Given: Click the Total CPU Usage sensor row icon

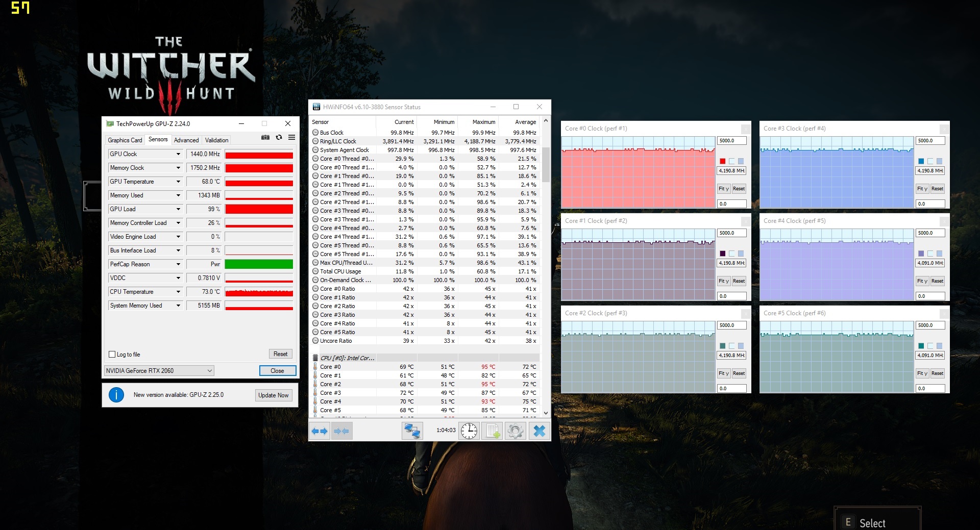Looking at the screenshot, I should [x=315, y=271].
